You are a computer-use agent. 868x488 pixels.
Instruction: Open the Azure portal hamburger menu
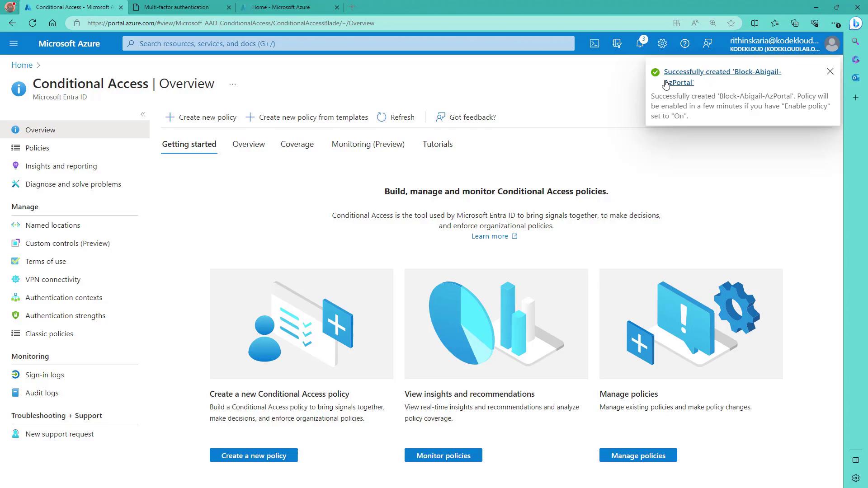point(14,43)
